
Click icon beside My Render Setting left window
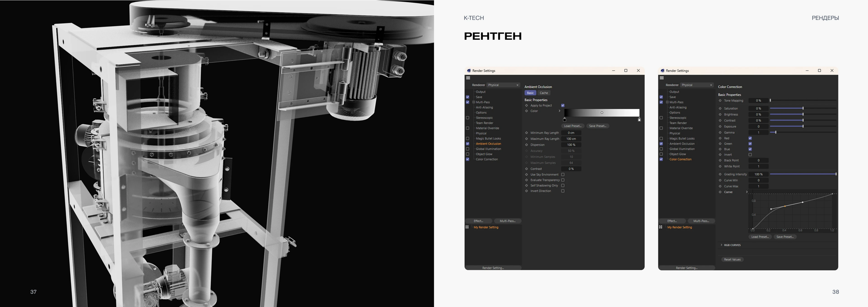(467, 227)
